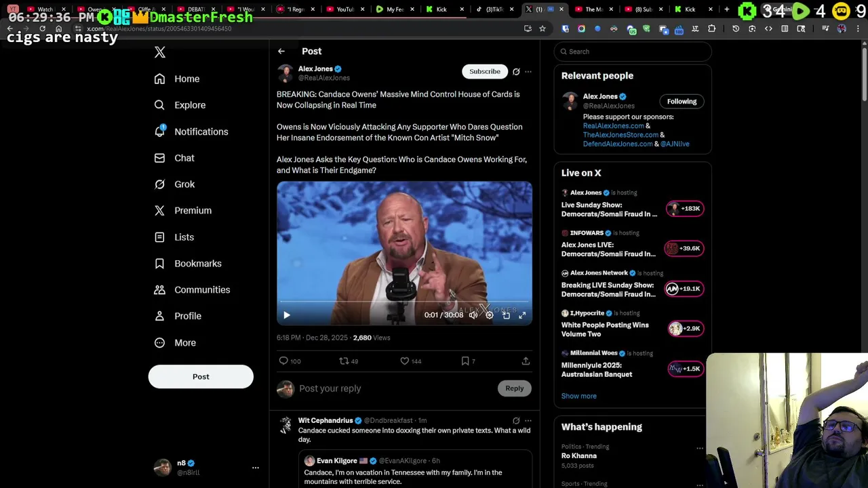Screen dimensions: 868x488
Task: Share the Alex Jones post
Action: coord(526,361)
